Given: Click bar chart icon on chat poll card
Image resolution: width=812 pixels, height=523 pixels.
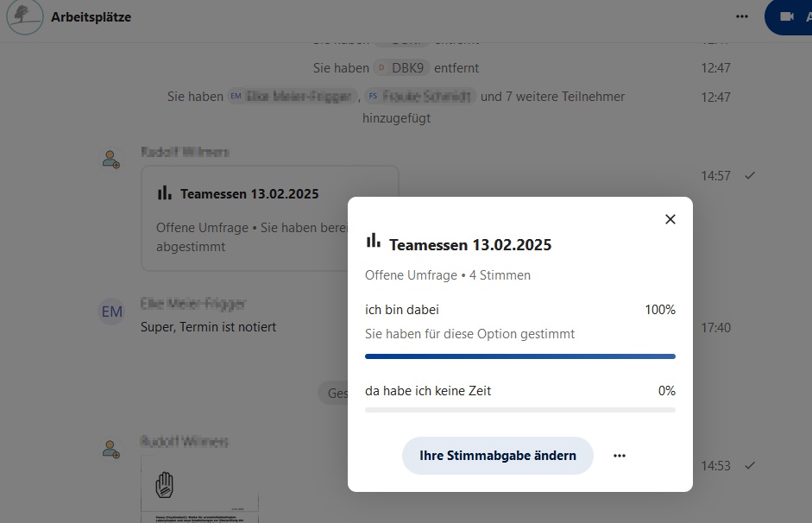Looking at the screenshot, I should coord(165,192).
